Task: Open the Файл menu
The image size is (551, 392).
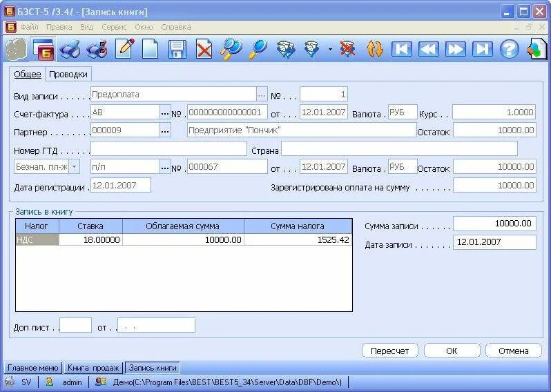Action: 29,27
